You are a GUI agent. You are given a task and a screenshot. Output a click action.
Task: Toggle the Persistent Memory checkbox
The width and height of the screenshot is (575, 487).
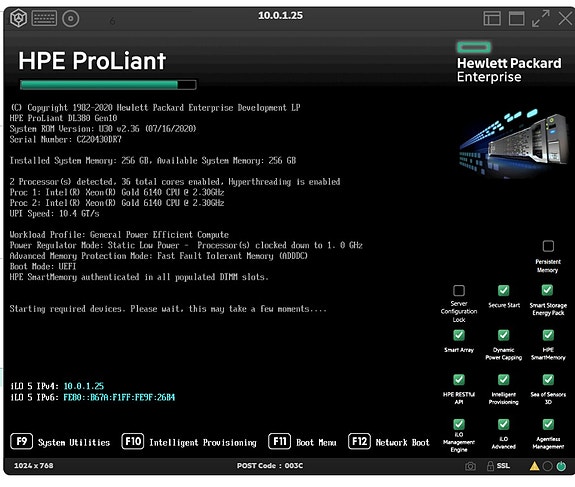[x=548, y=246]
